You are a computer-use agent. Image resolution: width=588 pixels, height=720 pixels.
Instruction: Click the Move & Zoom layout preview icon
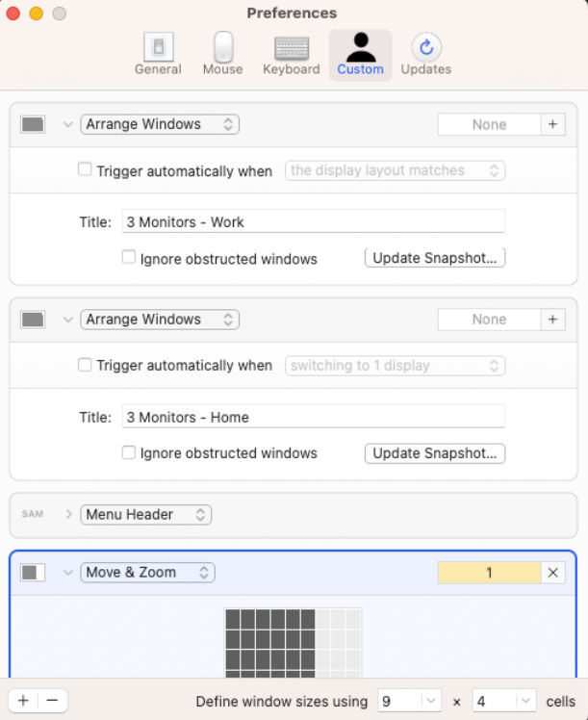coord(33,573)
